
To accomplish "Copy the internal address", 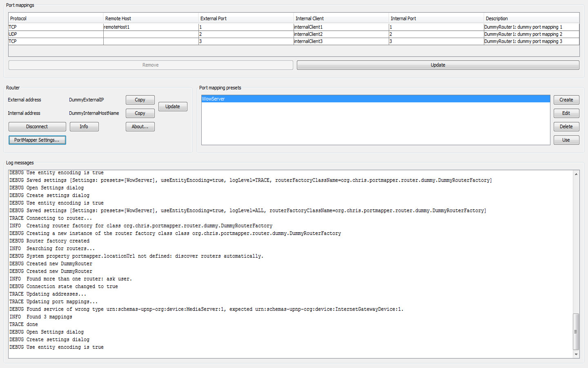I will click(x=140, y=113).
